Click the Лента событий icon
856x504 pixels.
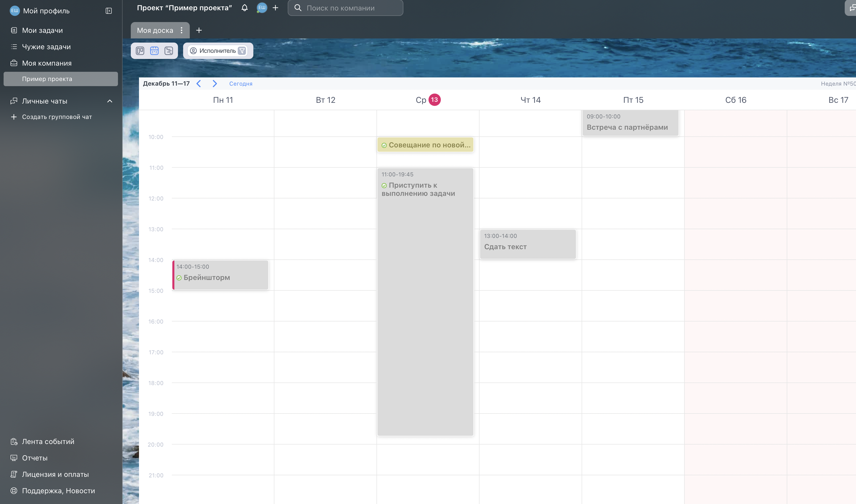[x=14, y=441]
